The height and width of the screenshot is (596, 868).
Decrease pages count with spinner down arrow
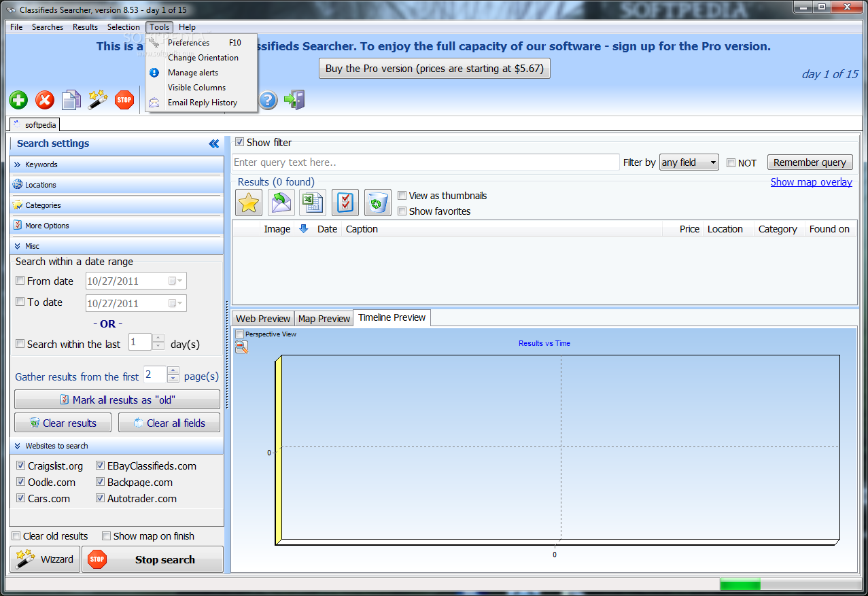click(173, 379)
